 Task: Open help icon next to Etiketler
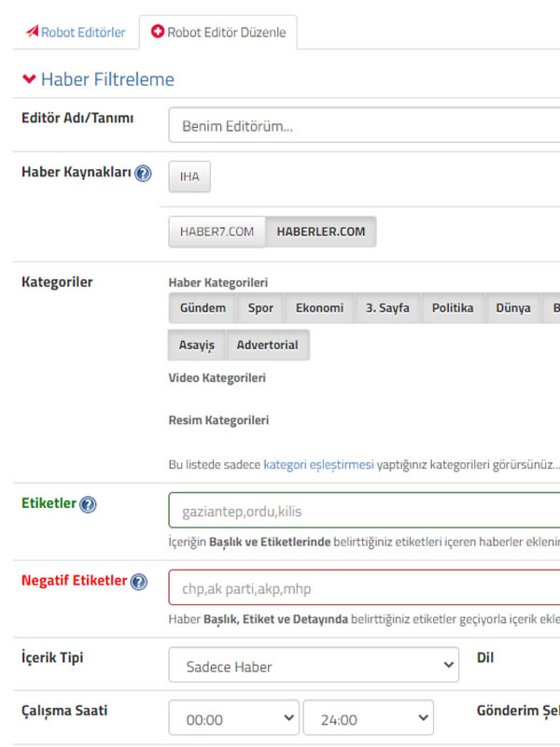pyautogui.click(x=88, y=504)
